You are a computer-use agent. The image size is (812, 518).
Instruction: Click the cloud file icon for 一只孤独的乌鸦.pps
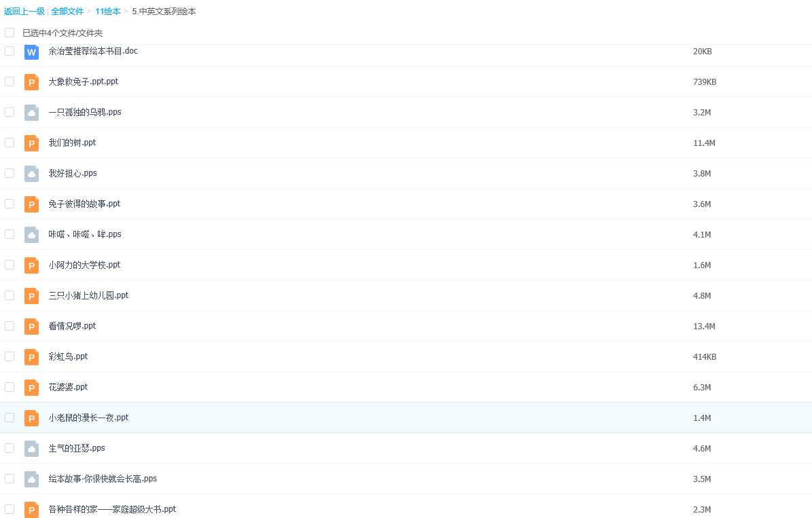point(31,113)
